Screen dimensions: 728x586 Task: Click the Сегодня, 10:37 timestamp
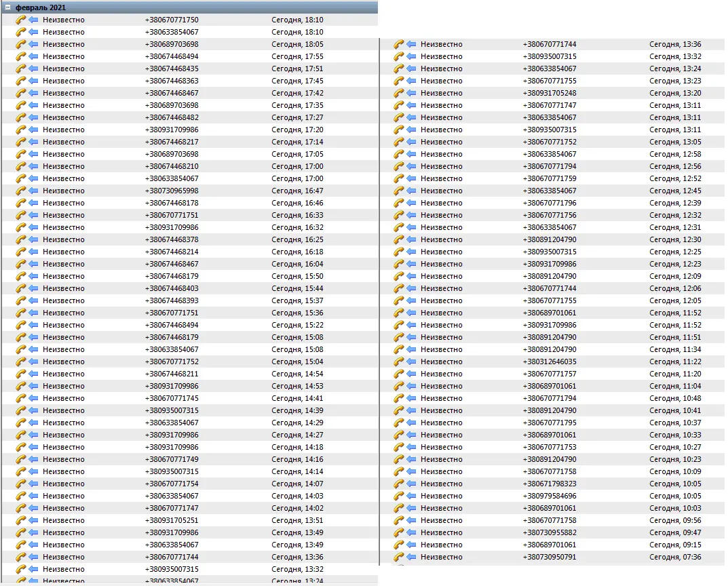pyautogui.click(x=675, y=423)
